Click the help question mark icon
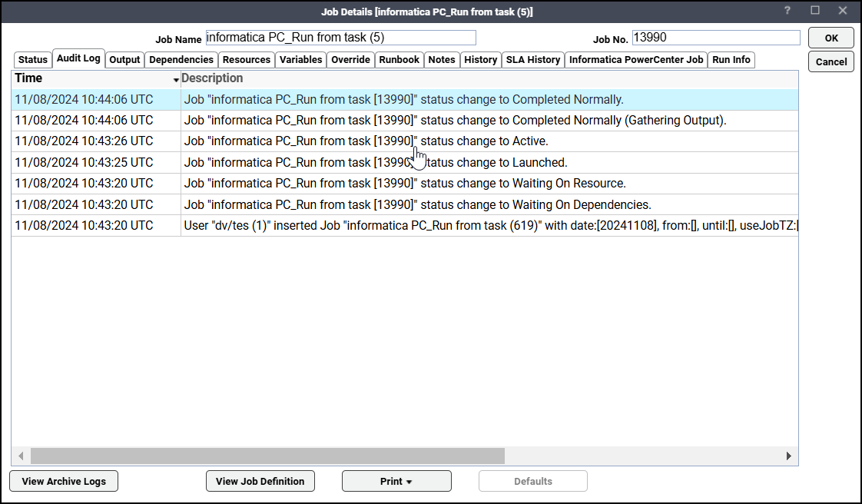Image resolution: width=862 pixels, height=504 pixels. click(787, 11)
